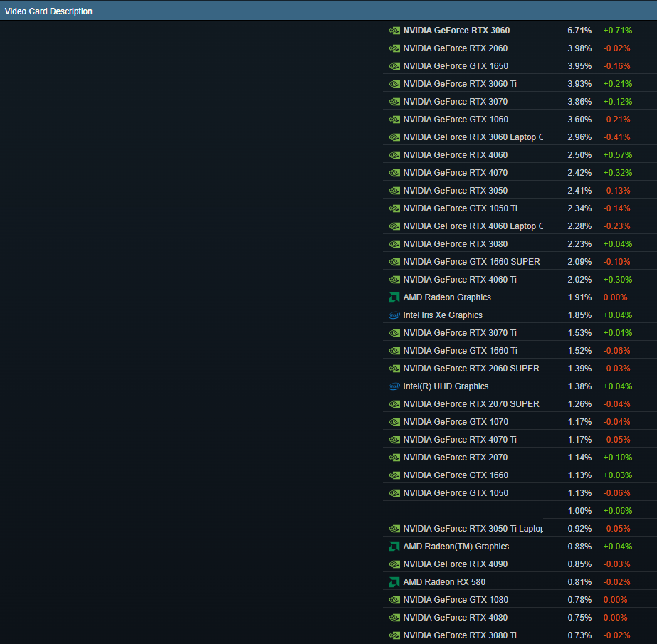Image resolution: width=657 pixels, height=644 pixels.
Task: Click the -0.16% change value
Action: pos(616,66)
